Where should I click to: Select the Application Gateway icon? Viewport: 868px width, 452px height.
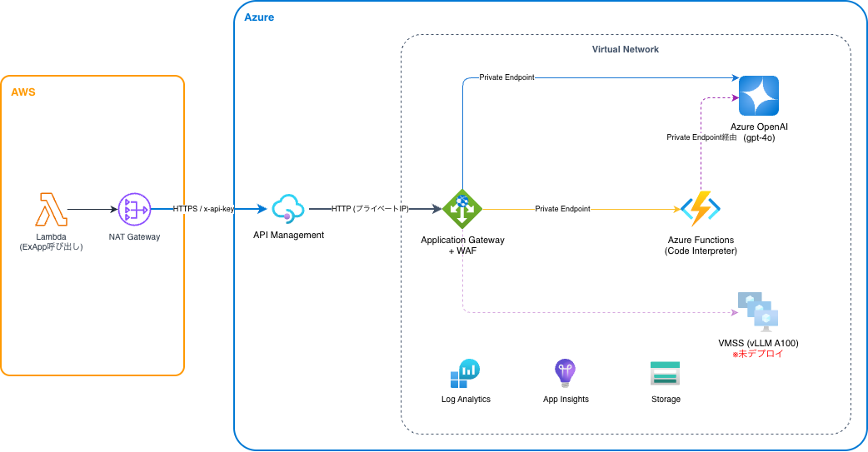463,209
